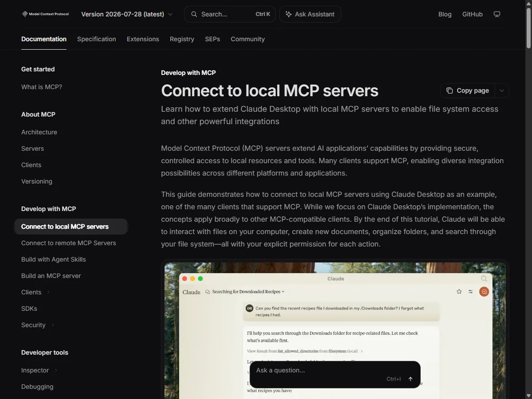Send question with the arrow-up button
The height and width of the screenshot is (399, 532).
411,379
